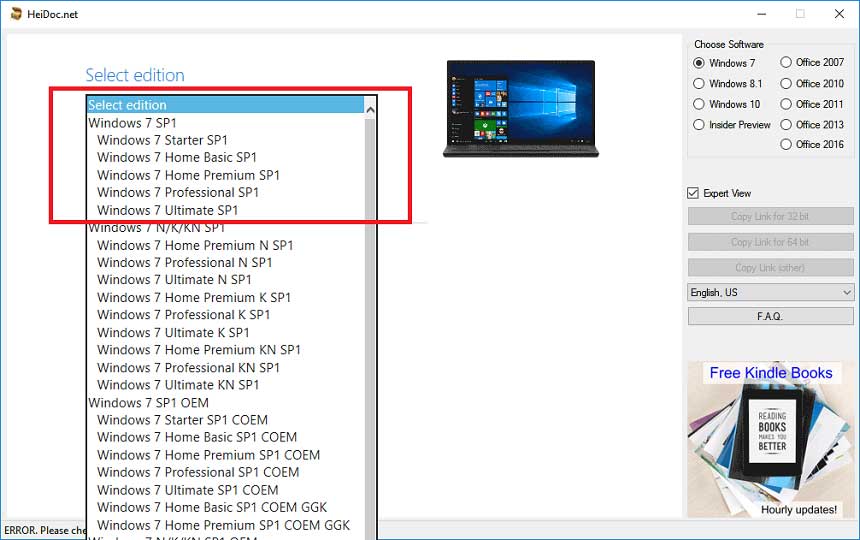Select the Windows 7 radio button
The image size is (860, 540).
click(x=699, y=63)
